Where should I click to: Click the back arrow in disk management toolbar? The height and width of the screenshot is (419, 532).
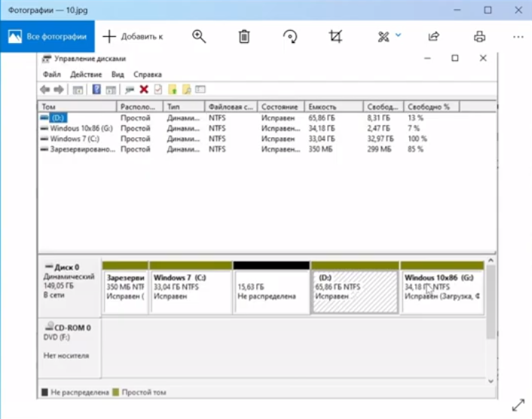44,90
